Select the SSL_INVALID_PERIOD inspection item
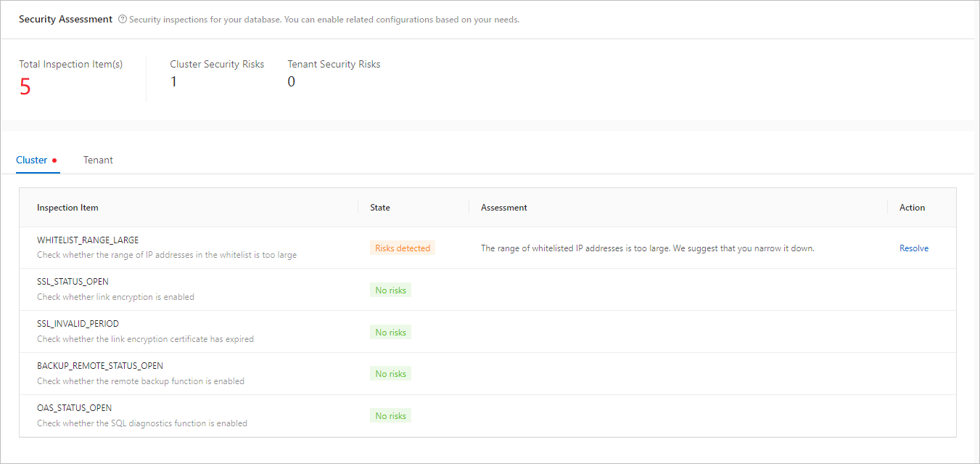 tap(78, 324)
